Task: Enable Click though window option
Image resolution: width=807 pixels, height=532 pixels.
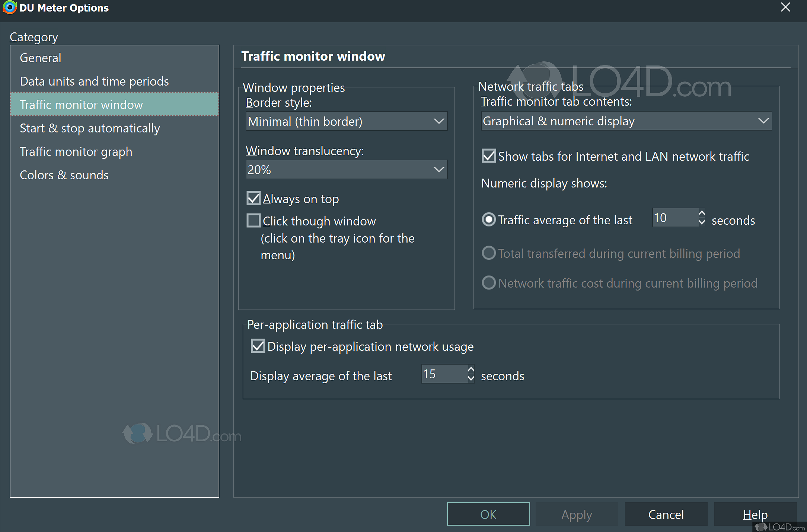Action: pos(254,221)
